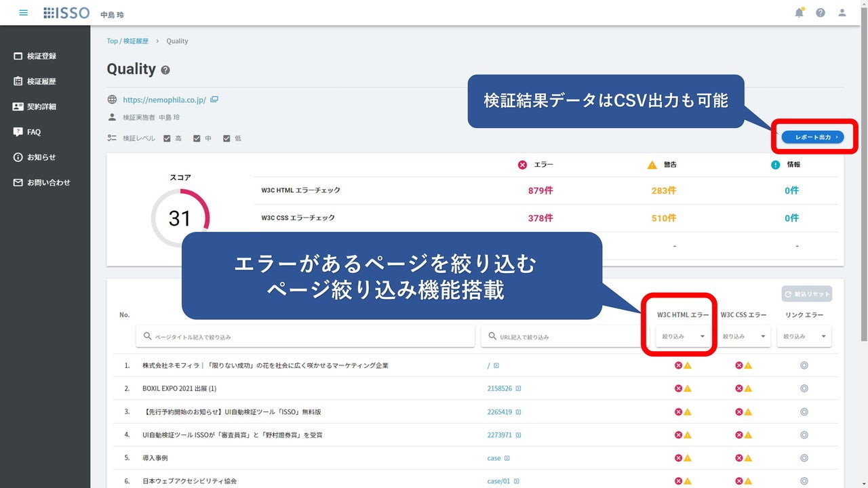Open the 2273971 URL link
Screen dimensions: 868x488
click(500, 435)
